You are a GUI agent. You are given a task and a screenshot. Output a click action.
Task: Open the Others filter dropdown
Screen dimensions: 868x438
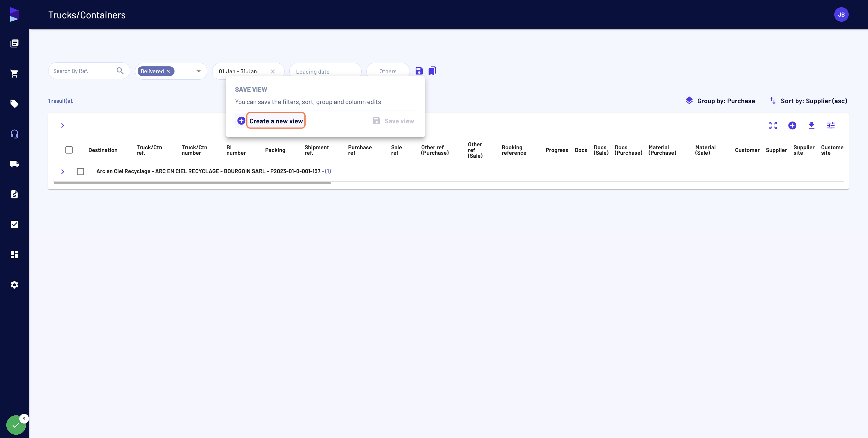point(388,71)
